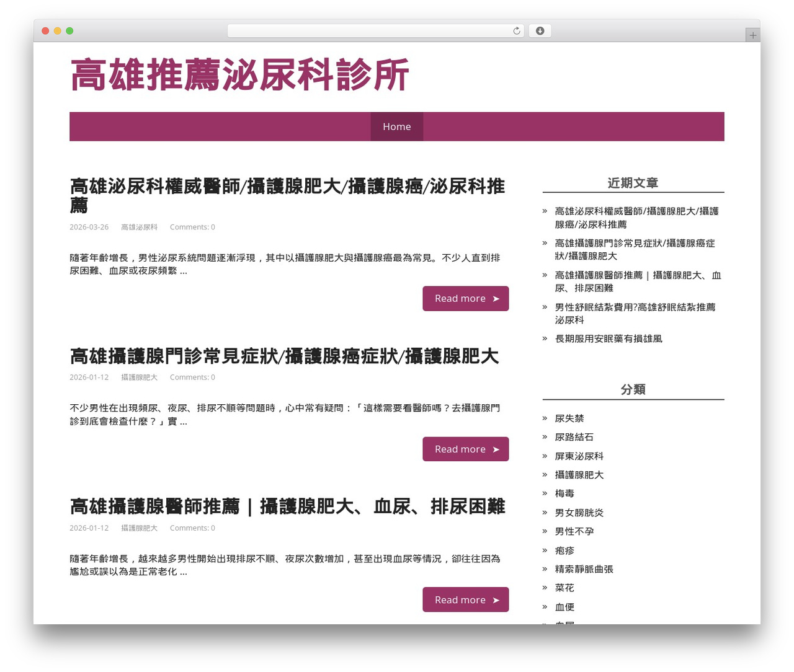This screenshot has width=794, height=672.
Task: Open recent article 男性舒眠結紮費用 in sidebar
Action: tap(635, 313)
